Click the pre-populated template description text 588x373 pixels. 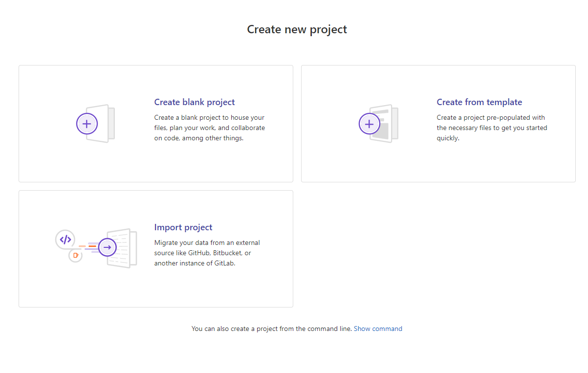point(492,128)
